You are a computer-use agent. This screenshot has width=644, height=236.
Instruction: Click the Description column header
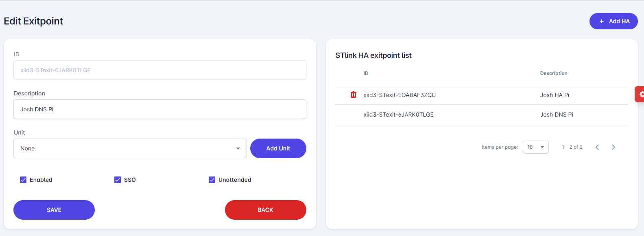point(553,73)
